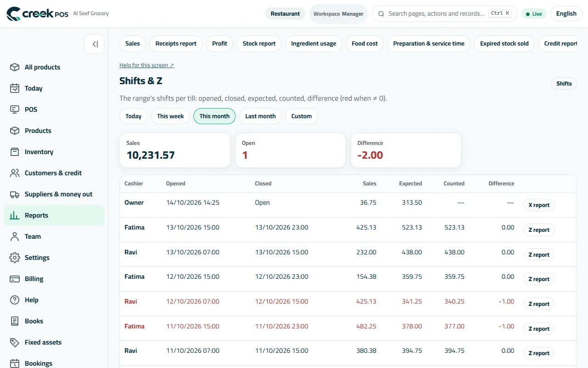This screenshot has width=588, height=368.
Task: Switch to the Food cost tab
Action: point(365,44)
